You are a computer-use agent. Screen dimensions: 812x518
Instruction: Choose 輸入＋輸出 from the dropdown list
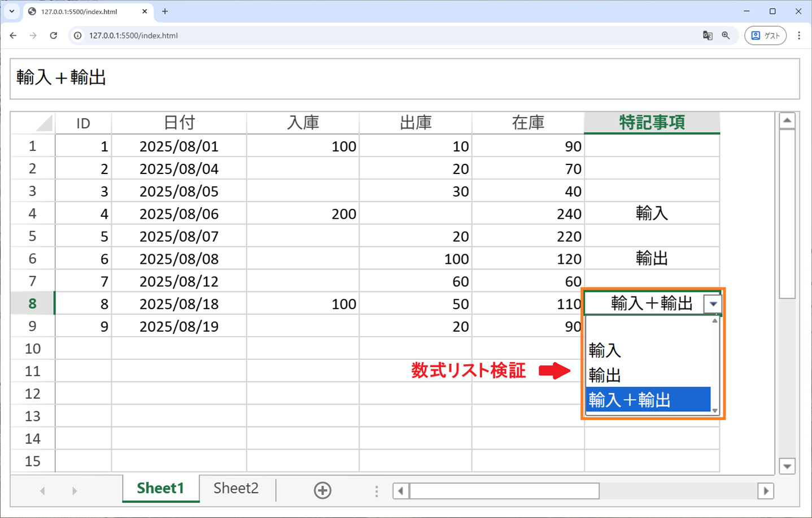coord(648,400)
